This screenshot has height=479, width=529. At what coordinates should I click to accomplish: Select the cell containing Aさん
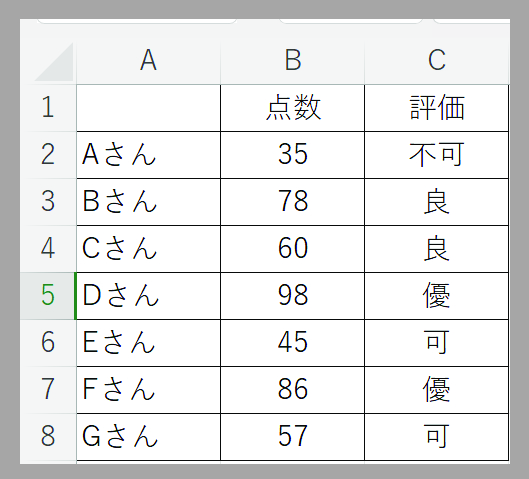(148, 155)
